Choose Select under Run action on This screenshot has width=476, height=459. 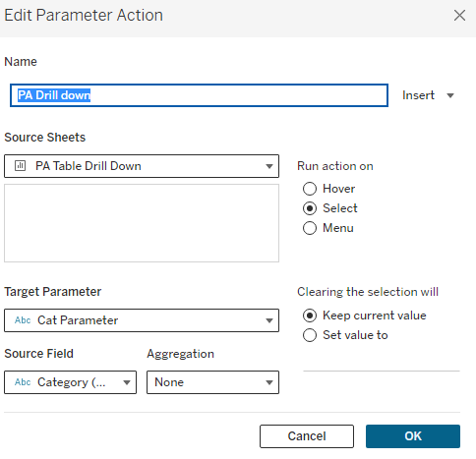pyautogui.click(x=310, y=208)
